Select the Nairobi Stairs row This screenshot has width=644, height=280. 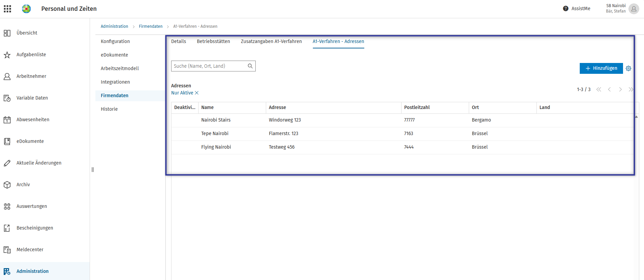point(402,120)
